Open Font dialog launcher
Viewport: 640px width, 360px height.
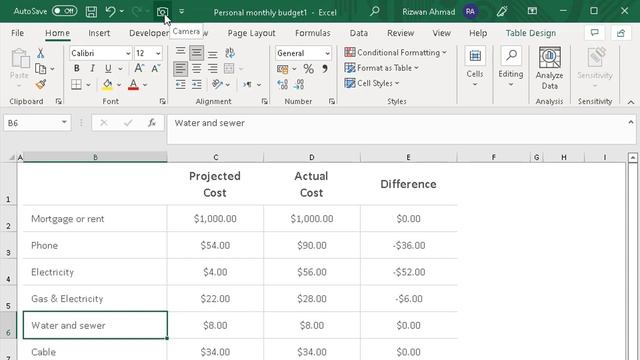pyautogui.click(x=162, y=101)
